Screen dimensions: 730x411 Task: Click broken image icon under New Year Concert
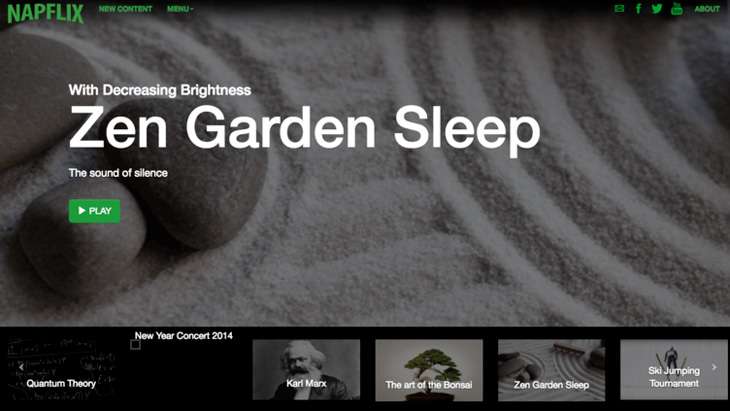coord(135,345)
